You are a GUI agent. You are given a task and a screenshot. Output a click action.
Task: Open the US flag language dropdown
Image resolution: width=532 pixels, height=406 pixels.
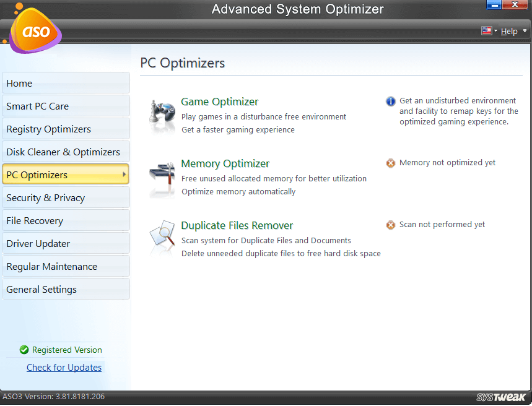(489, 31)
